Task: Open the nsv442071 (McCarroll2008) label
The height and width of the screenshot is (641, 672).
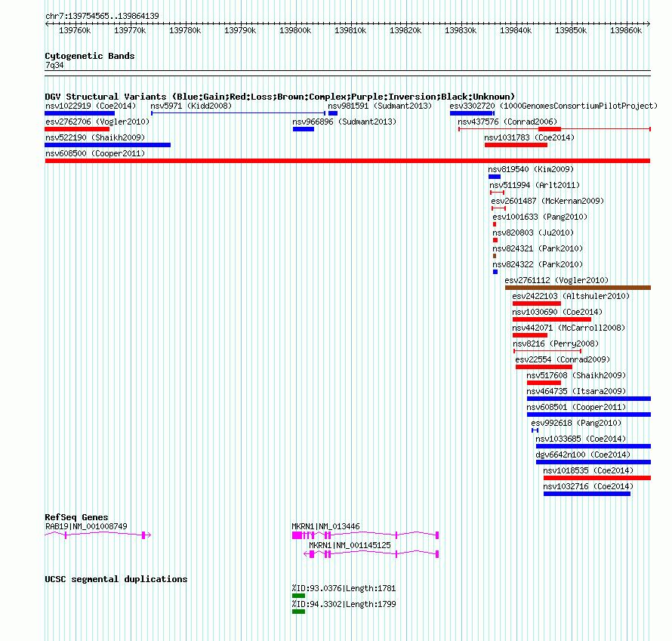Action: click(x=569, y=328)
